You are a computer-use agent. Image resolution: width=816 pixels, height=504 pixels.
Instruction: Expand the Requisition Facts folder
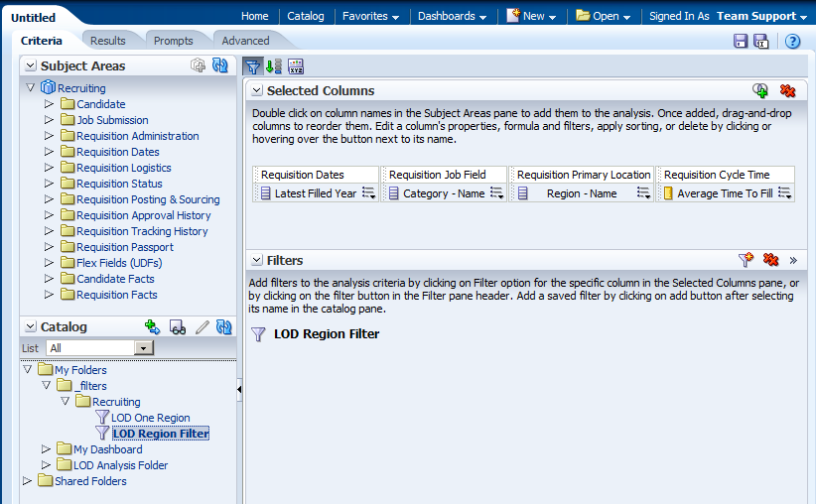pyautogui.click(x=49, y=294)
